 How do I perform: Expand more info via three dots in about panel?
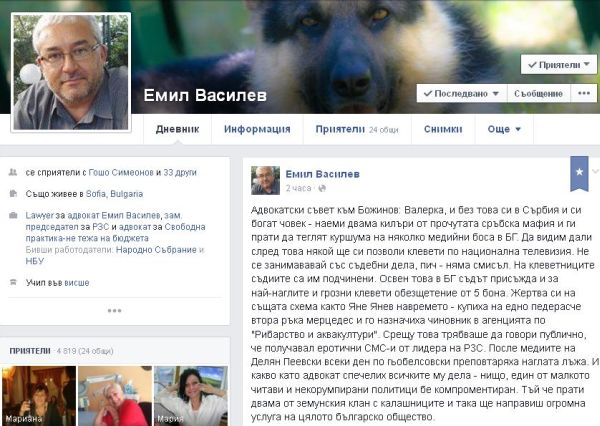(114, 310)
